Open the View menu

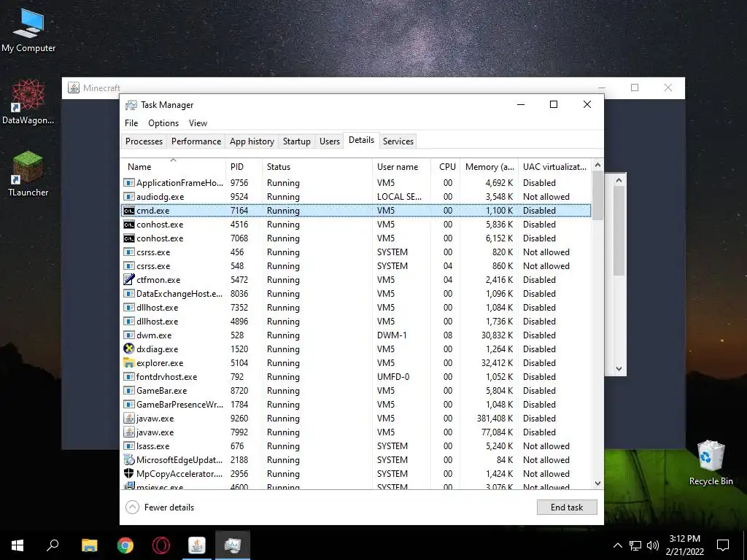point(198,122)
